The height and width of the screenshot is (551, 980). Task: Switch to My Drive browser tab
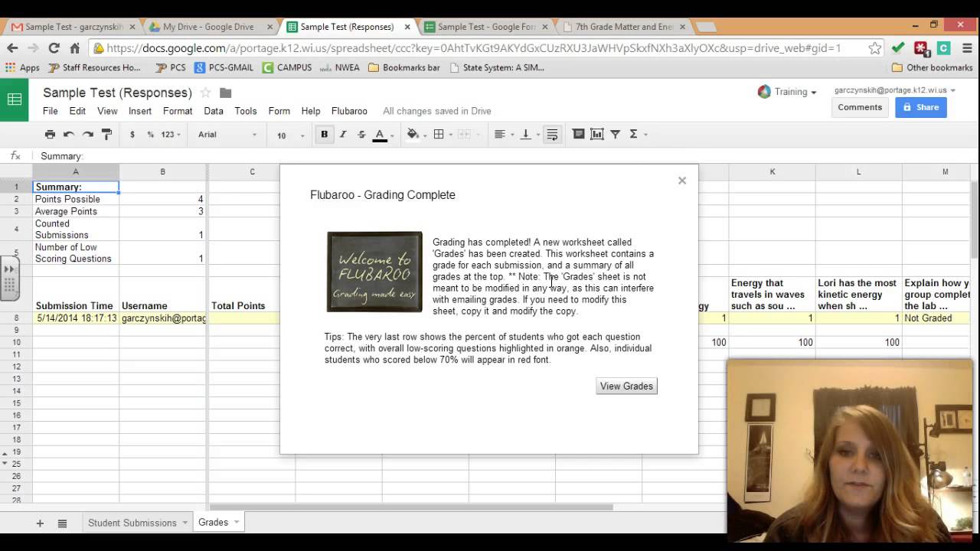point(208,27)
